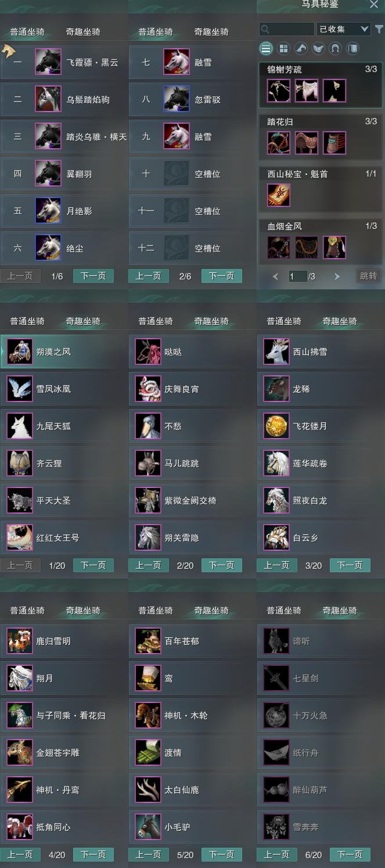
Task: Click 下一页 on the 1/6 page panel
Action: [x=93, y=276]
